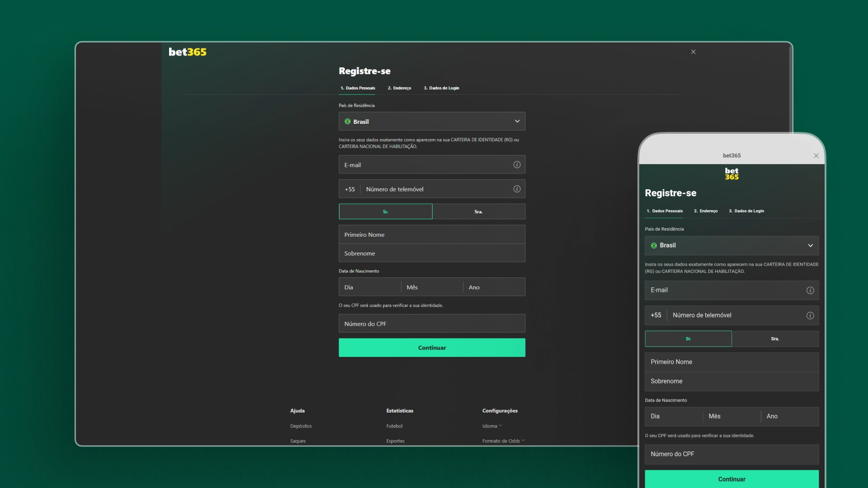This screenshot has width=868, height=488.
Task: Click Data de Nascimento label on desktop
Action: (359, 271)
